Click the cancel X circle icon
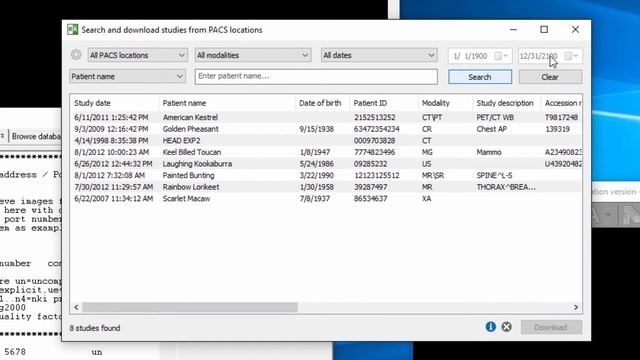The height and width of the screenshot is (360, 640). point(507,327)
